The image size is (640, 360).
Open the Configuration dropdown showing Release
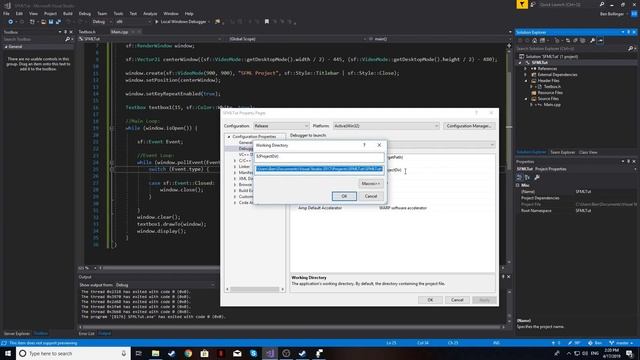[x=281, y=126]
